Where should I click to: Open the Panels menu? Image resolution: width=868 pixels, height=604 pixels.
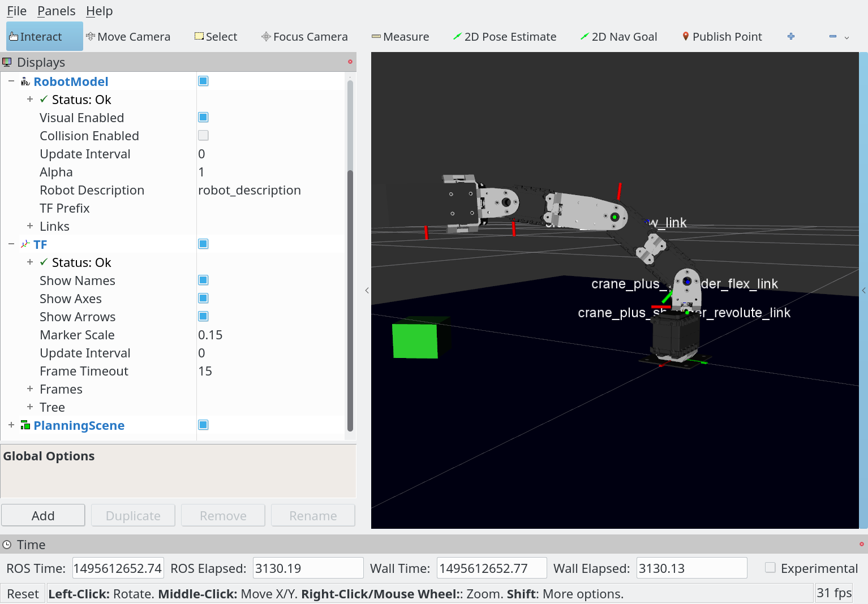[56, 11]
